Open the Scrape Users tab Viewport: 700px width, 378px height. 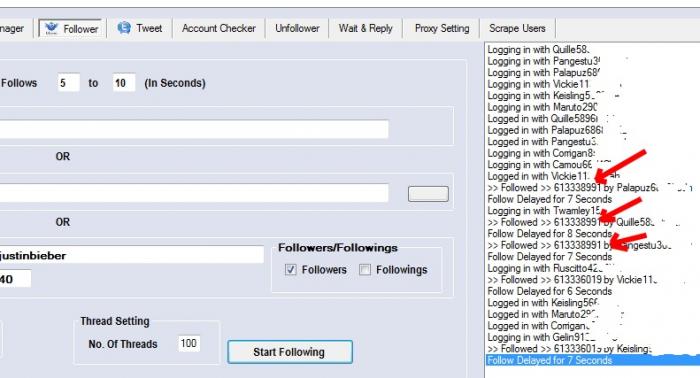(x=517, y=29)
